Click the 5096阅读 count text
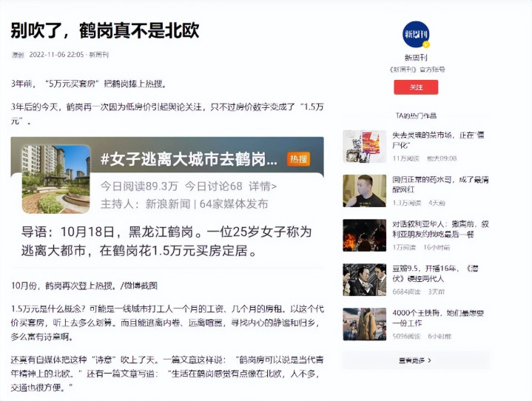 coord(406,336)
